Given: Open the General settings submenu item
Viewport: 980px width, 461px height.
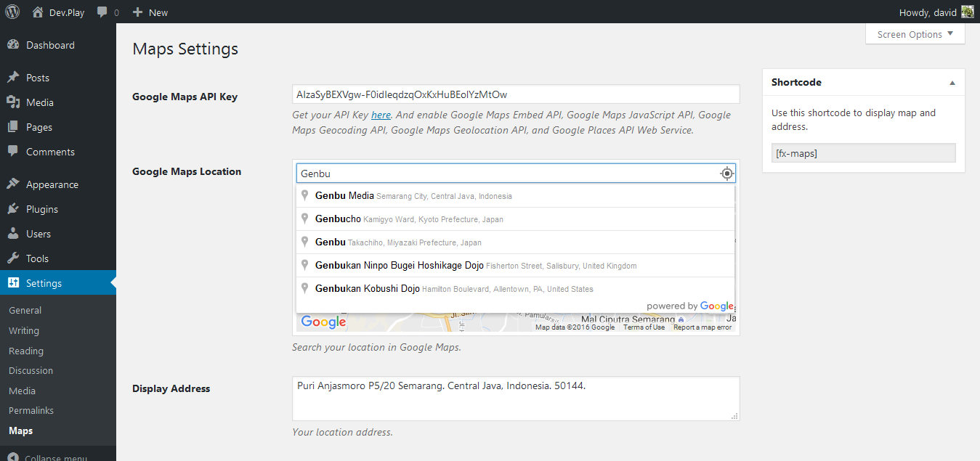Looking at the screenshot, I should tap(25, 310).
